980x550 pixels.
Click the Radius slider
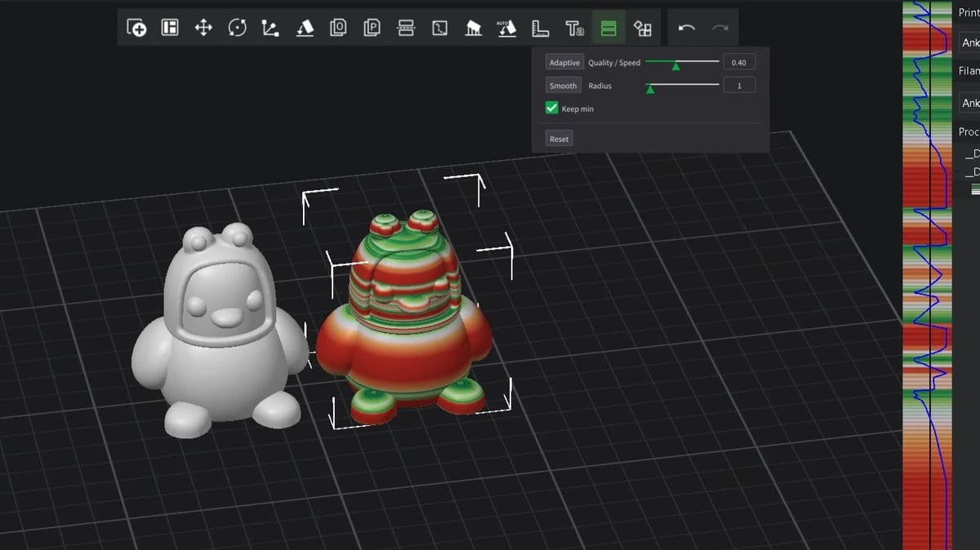click(x=682, y=86)
